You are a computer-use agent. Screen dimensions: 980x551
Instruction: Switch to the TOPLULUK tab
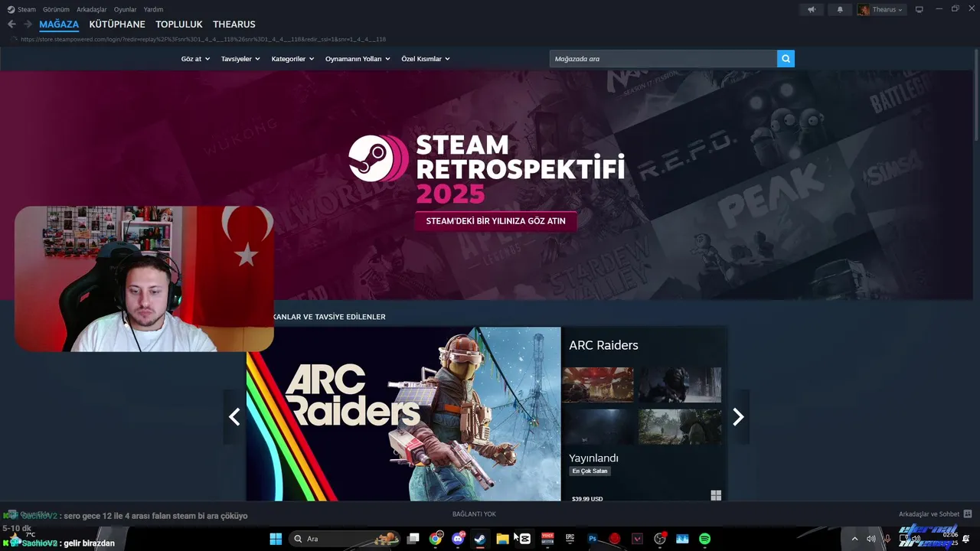click(x=179, y=24)
